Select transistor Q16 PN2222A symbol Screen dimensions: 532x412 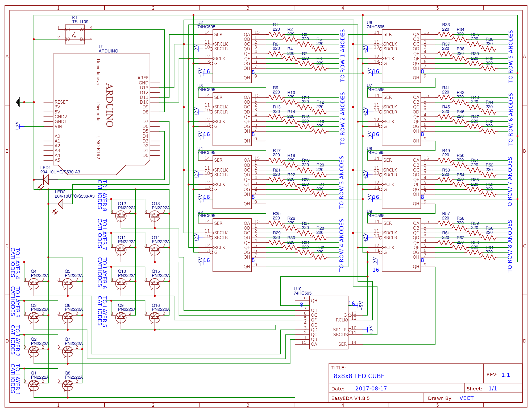point(155,317)
